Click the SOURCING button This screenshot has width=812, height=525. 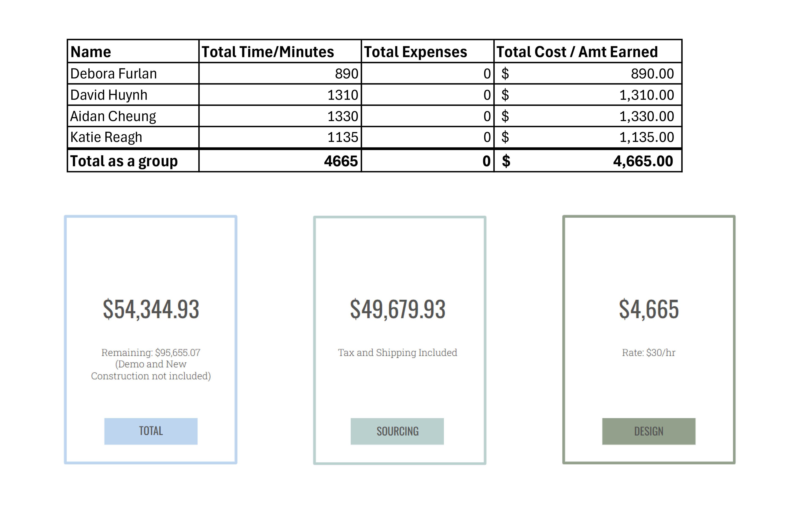pos(397,431)
